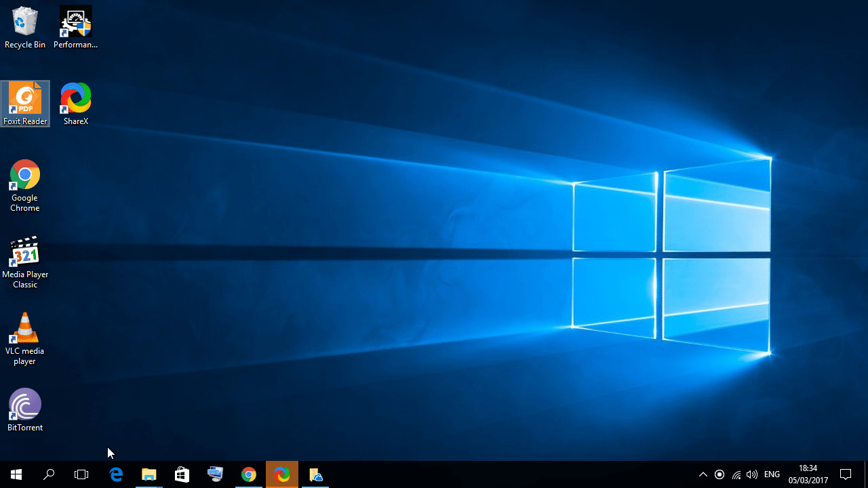The width and height of the screenshot is (868, 488).
Task: Open Task View from the taskbar
Action: (81, 474)
